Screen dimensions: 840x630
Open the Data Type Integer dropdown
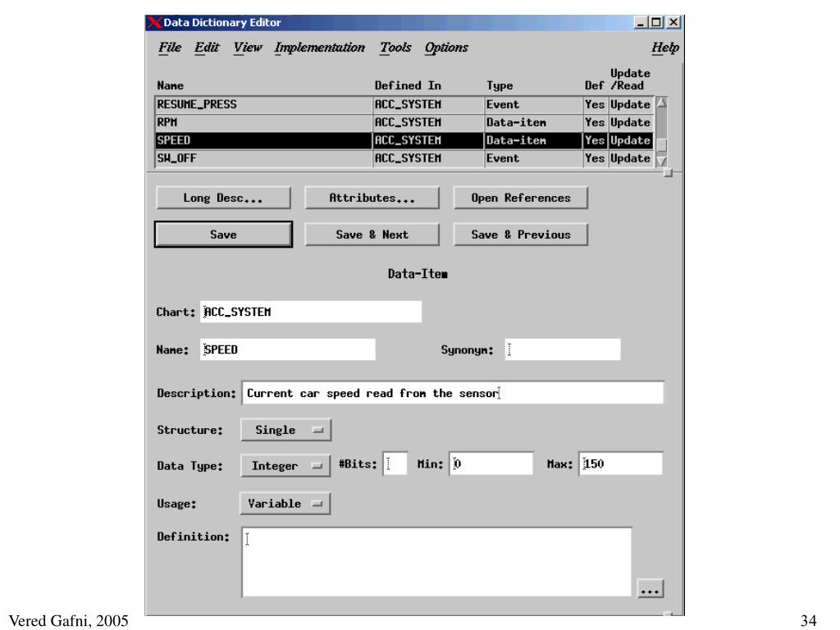pos(286,465)
